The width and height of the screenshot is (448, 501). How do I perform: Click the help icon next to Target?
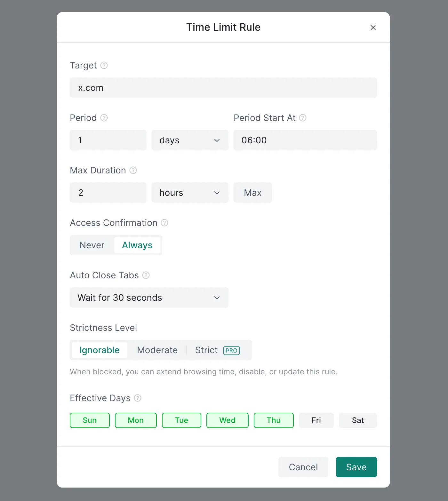[x=104, y=65]
